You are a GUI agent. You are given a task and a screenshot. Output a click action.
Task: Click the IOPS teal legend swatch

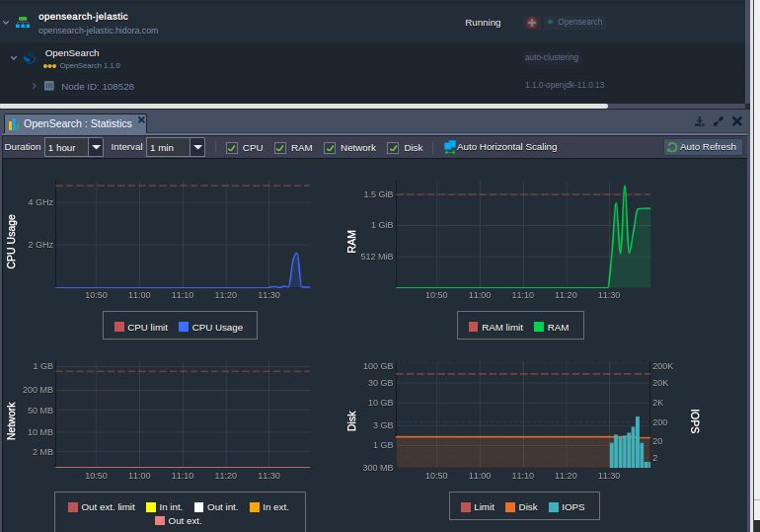[554, 507]
